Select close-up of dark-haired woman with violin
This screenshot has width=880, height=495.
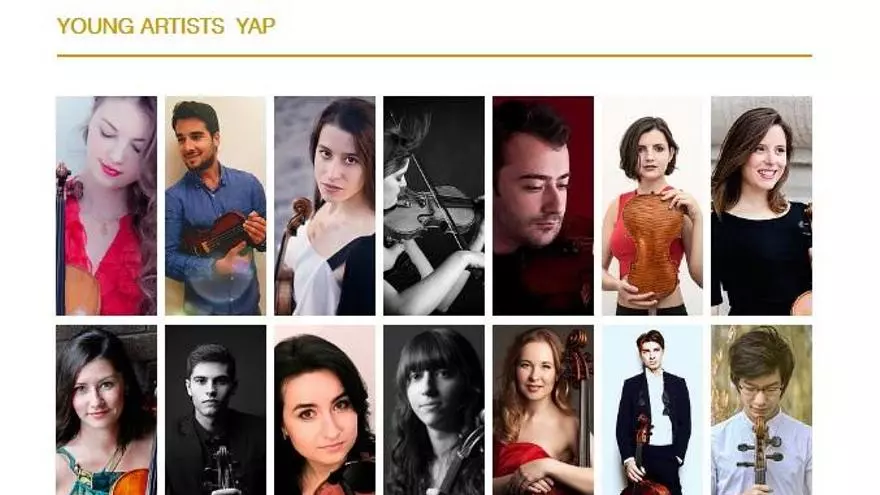(324, 410)
